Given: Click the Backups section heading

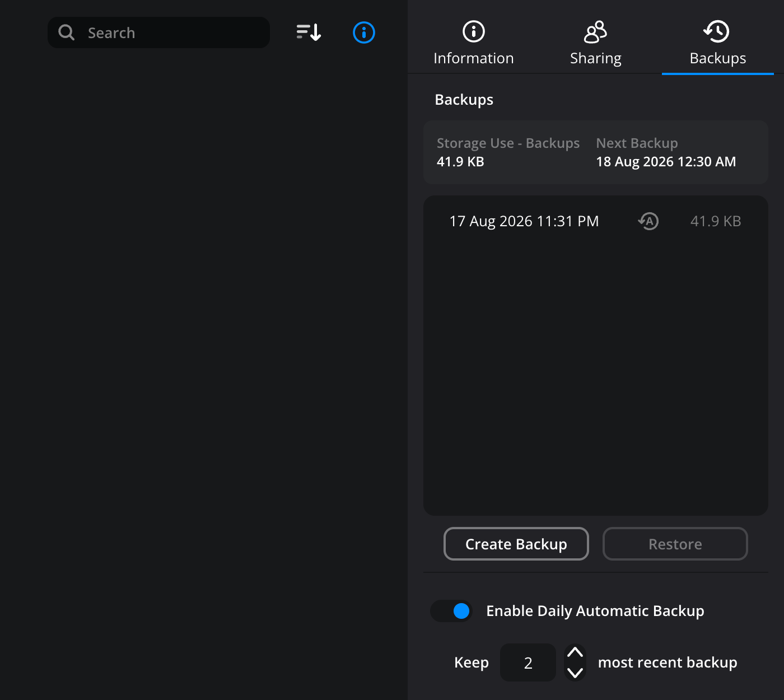Looking at the screenshot, I should 464,100.
